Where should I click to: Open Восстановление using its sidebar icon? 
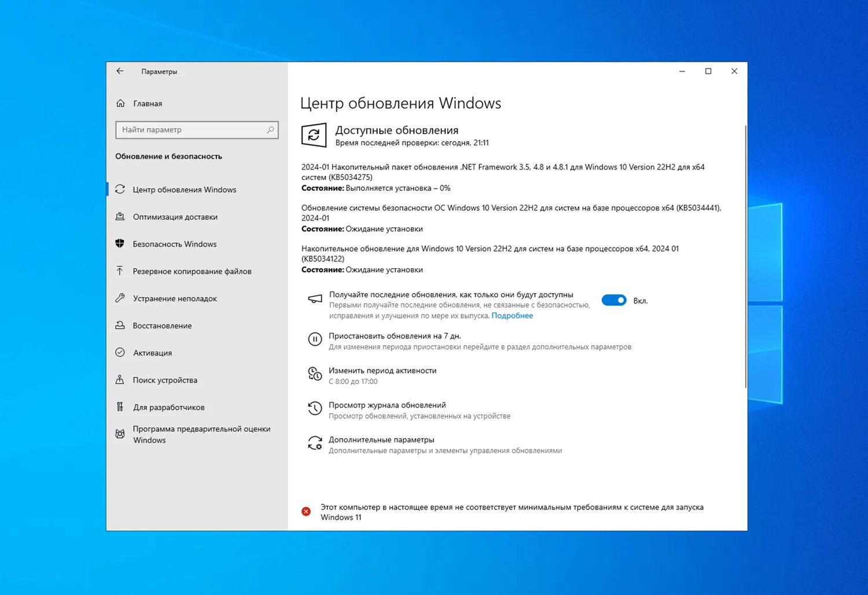pyautogui.click(x=120, y=325)
